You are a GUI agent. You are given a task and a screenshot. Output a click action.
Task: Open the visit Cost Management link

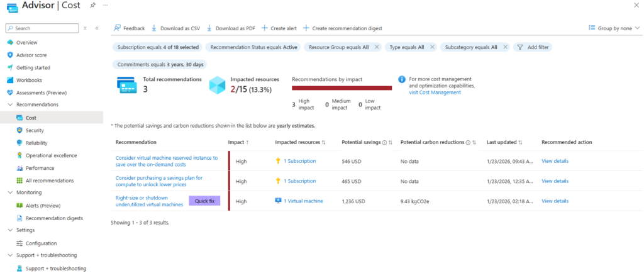tap(435, 92)
